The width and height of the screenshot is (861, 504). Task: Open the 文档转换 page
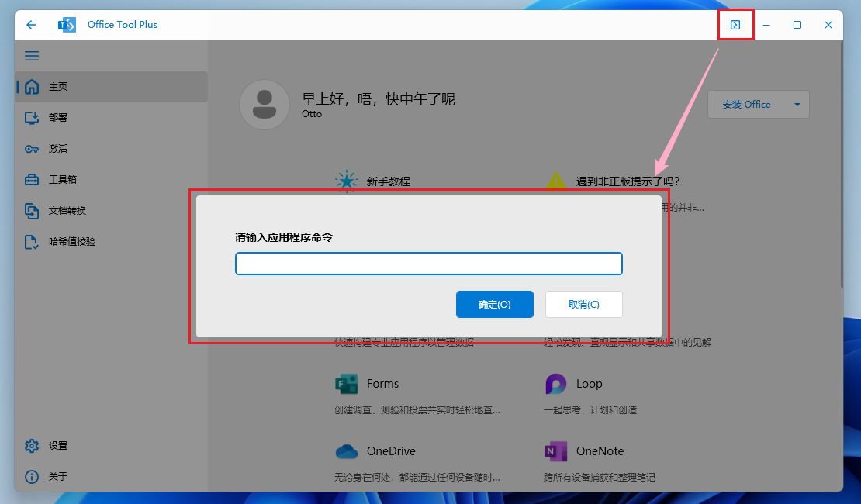[x=112, y=211]
